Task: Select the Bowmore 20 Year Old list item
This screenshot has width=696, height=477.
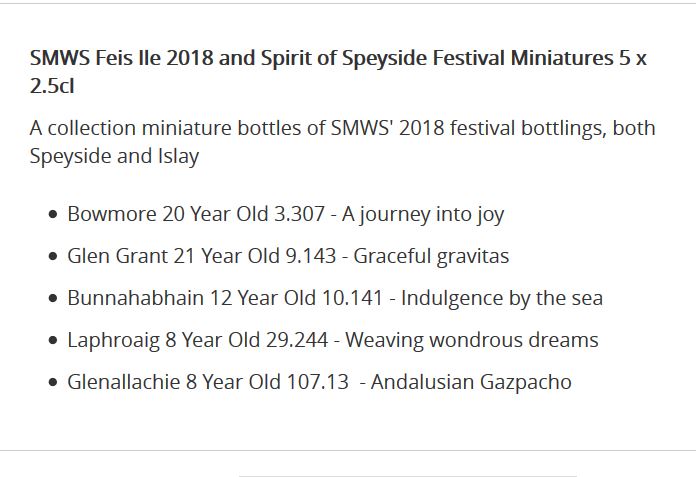Action: point(285,214)
